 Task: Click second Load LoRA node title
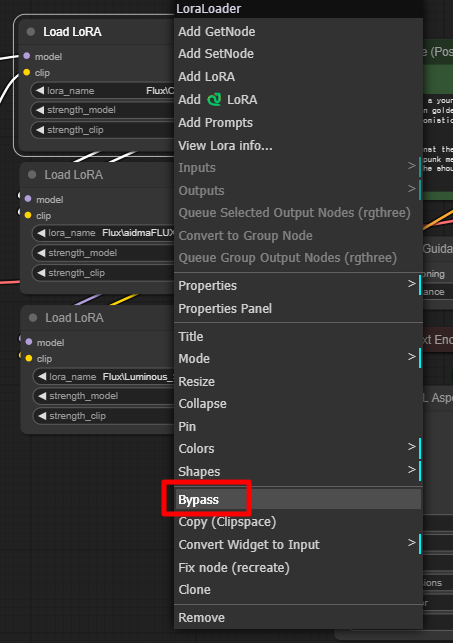click(74, 175)
